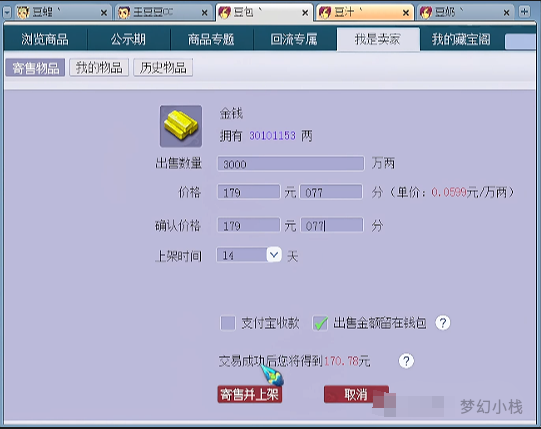Open tab list arrow at top left
The width and height of the screenshot is (541, 429).
[7, 12]
